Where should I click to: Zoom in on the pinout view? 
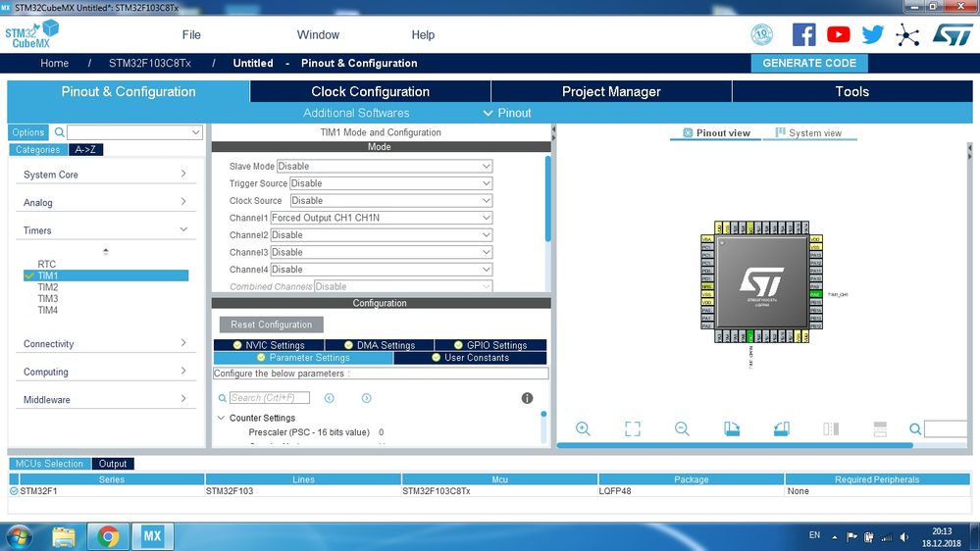[583, 428]
